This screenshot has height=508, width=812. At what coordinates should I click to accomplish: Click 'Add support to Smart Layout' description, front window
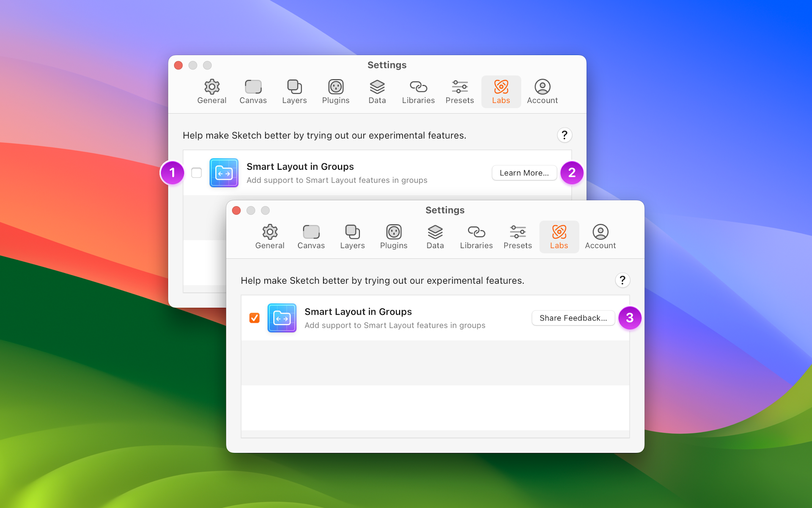coord(395,326)
